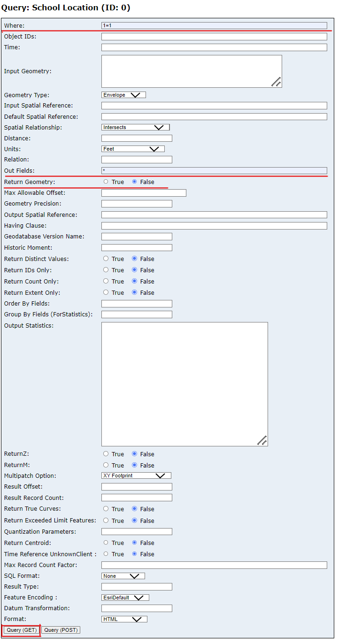
Task: Open the SQL Format dropdown
Action: [123, 576]
